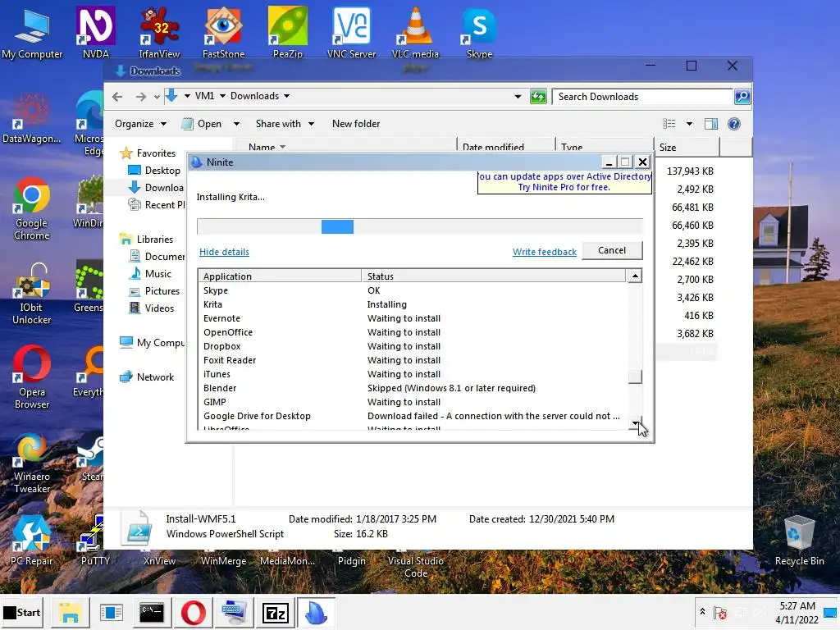Open the Organize dropdown menu

tap(140, 124)
